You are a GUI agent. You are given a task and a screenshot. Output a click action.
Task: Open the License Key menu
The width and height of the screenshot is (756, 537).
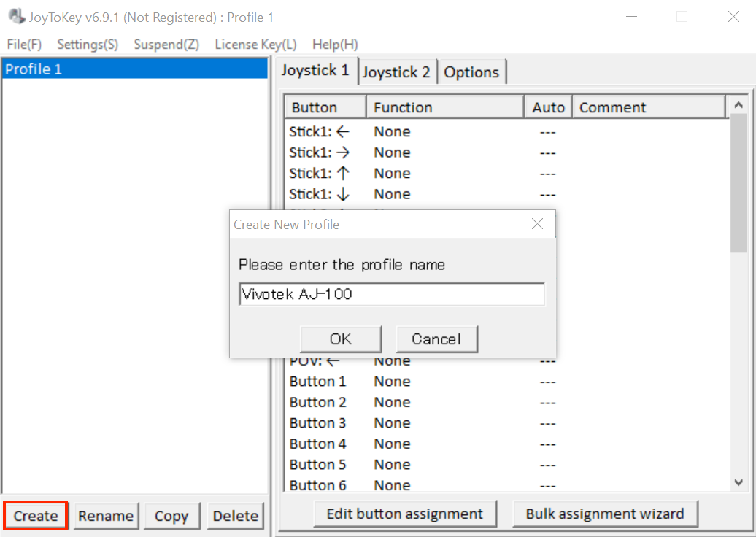[255, 45]
